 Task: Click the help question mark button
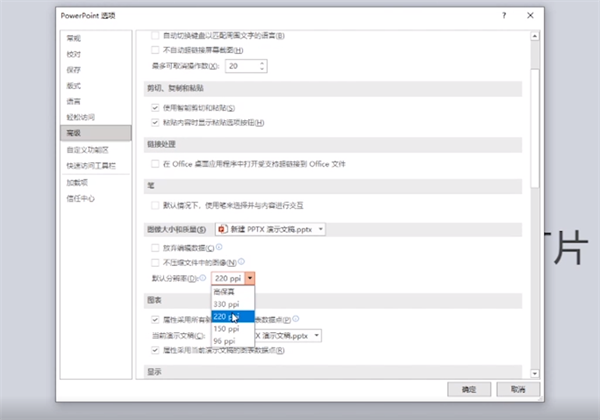click(x=504, y=15)
